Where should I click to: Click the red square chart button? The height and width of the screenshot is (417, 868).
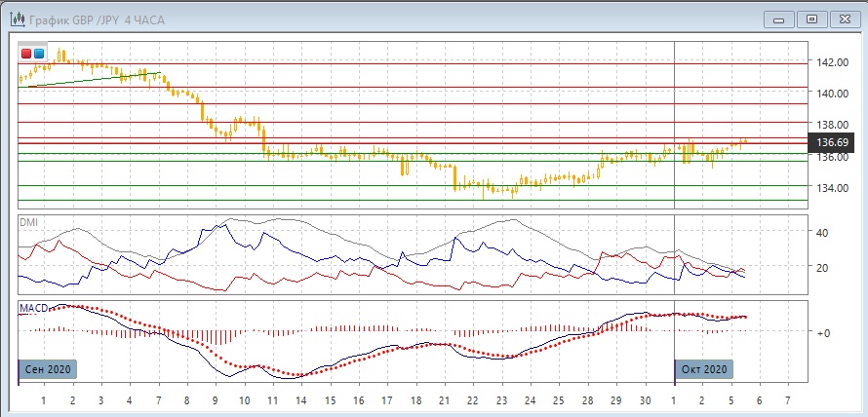pyautogui.click(x=26, y=54)
